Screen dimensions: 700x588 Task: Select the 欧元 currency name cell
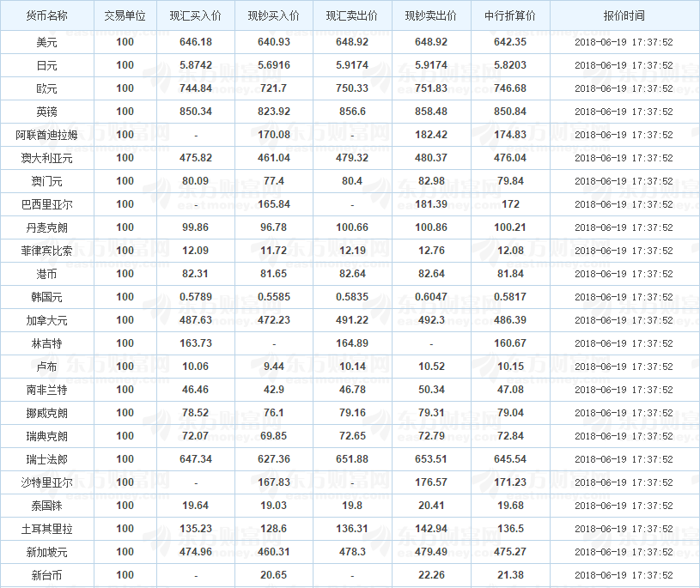47,88
